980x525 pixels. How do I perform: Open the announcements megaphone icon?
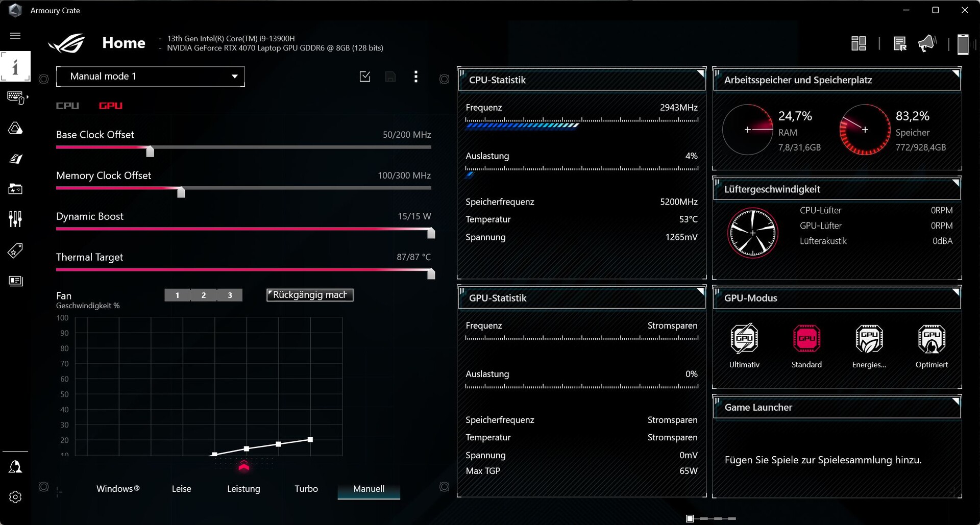click(927, 43)
